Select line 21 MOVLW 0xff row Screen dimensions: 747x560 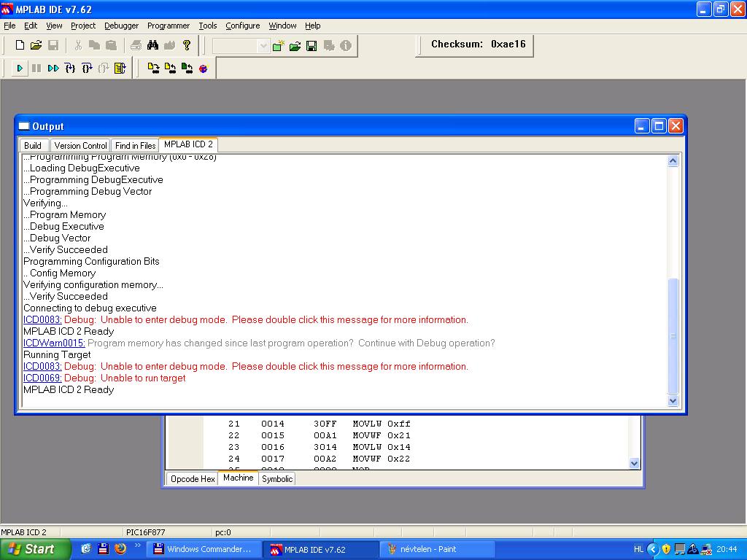click(x=320, y=424)
